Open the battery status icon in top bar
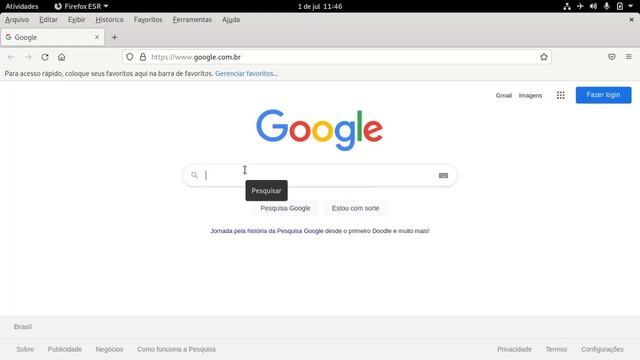 620,6
